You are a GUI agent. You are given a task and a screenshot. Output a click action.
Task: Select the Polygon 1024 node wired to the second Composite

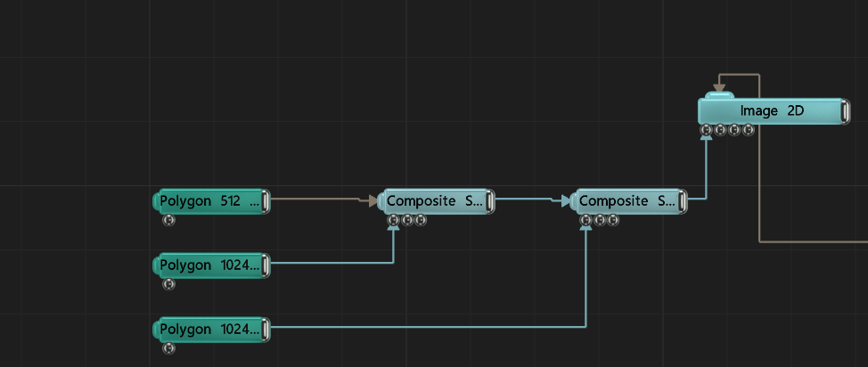[x=211, y=330]
